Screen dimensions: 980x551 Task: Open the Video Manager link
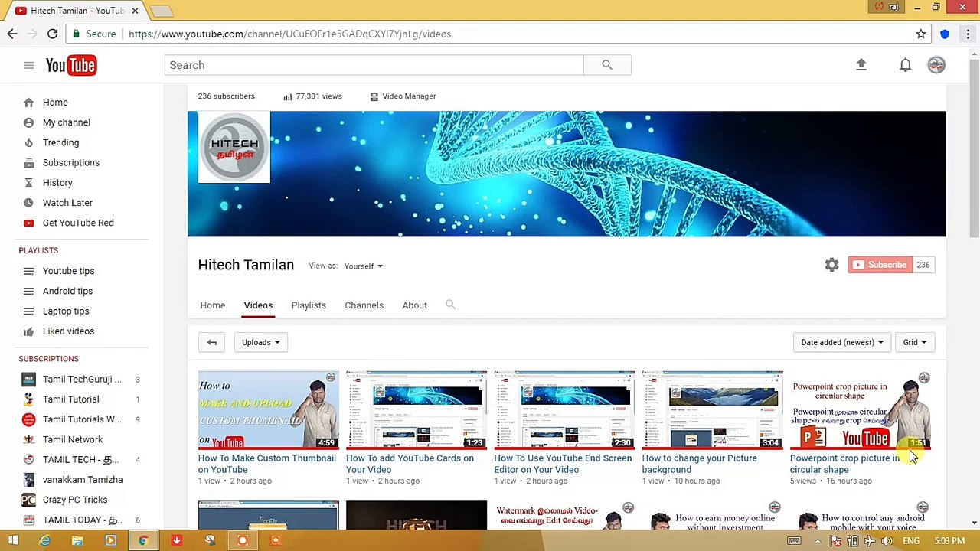coord(403,96)
